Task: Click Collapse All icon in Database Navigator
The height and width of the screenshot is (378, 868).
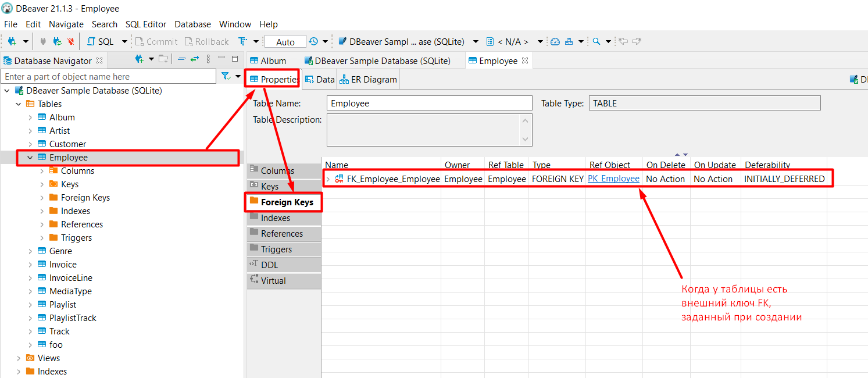Action: (181, 59)
